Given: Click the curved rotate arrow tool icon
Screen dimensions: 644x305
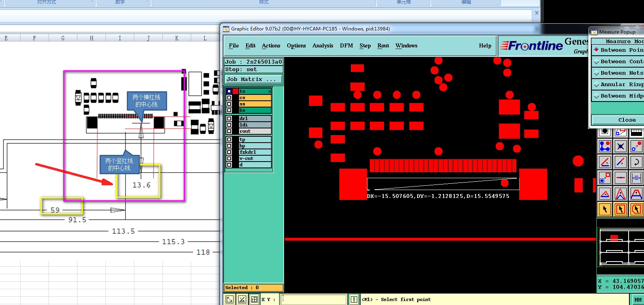Looking at the screenshot, I should (x=636, y=162).
